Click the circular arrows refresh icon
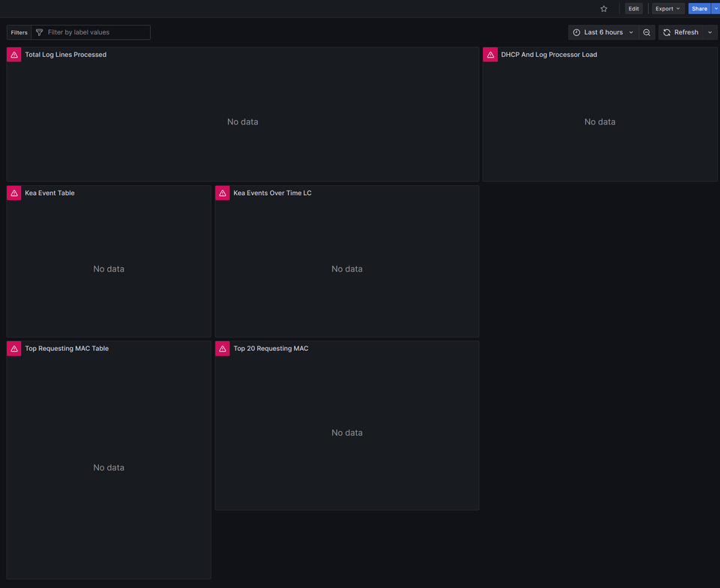The height and width of the screenshot is (588, 720). pyautogui.click(x=667, y=32)
